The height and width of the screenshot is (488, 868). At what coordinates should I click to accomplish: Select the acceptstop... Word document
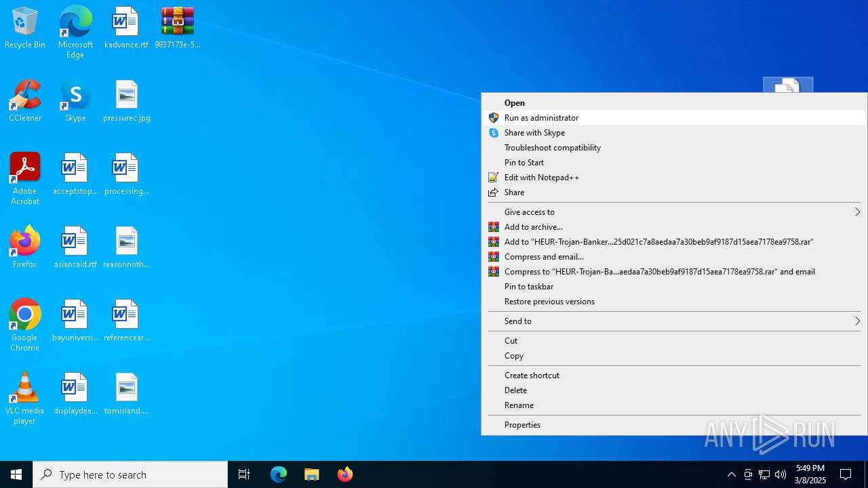tap(75, 175)
